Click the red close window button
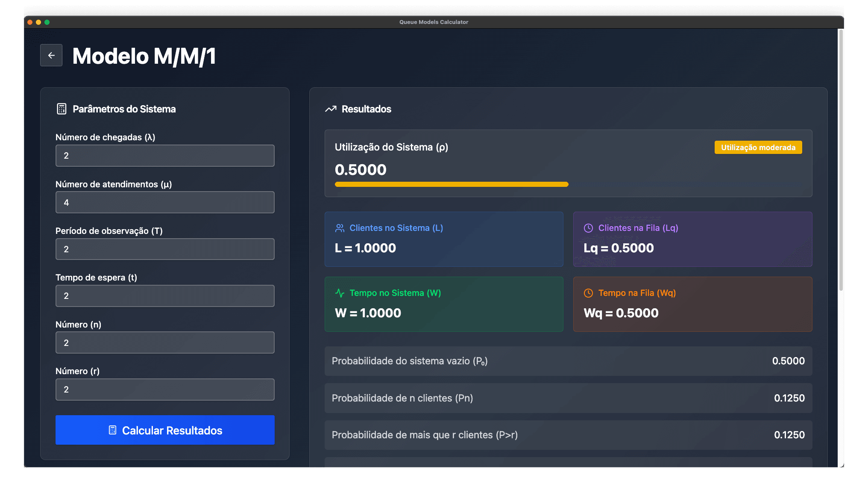This screenshot has height=499, width=868. point(30,22)
